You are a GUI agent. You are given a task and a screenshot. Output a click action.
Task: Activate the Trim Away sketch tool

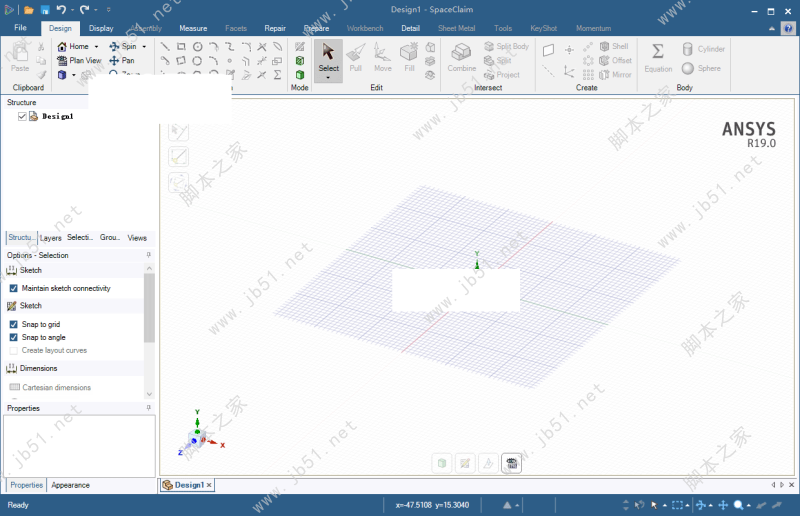262,46
